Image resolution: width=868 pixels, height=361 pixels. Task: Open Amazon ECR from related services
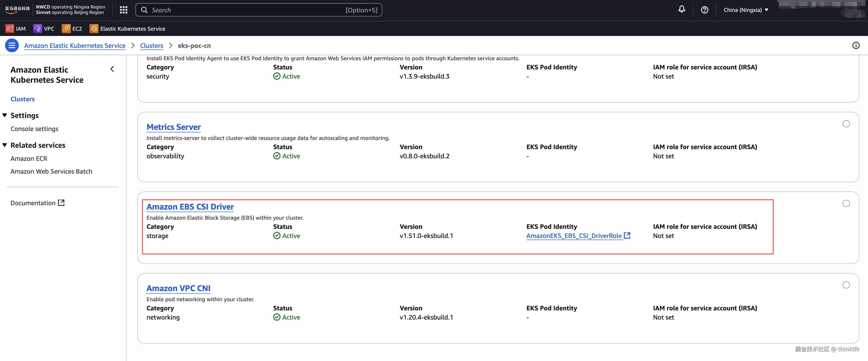point(29,159)
